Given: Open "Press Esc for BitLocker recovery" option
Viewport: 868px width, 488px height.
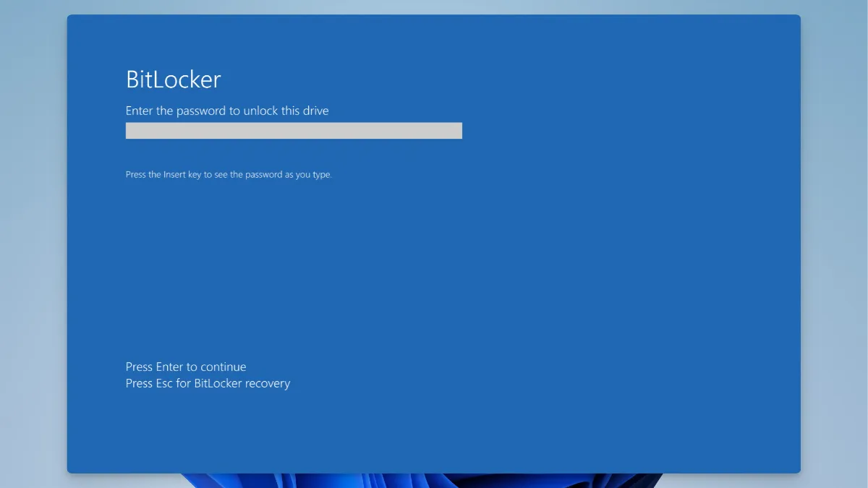Looking at the screenshot, I should (x=208, y=383).
